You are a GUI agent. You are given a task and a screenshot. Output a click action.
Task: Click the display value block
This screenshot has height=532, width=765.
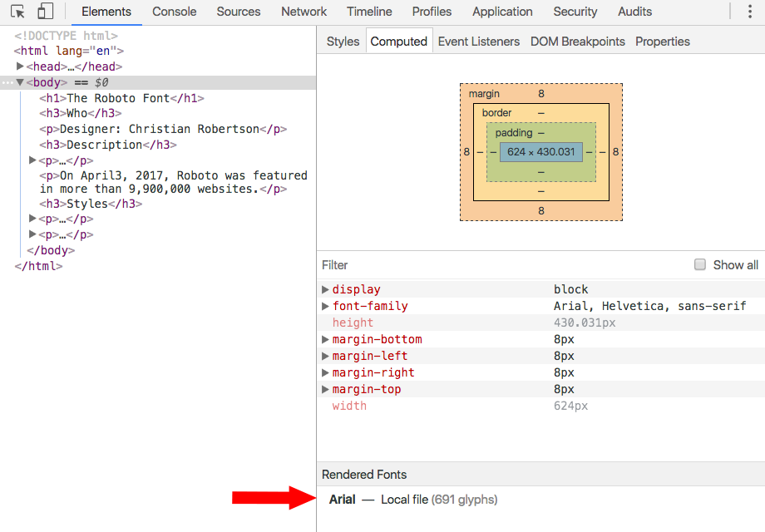click(570, 289)
